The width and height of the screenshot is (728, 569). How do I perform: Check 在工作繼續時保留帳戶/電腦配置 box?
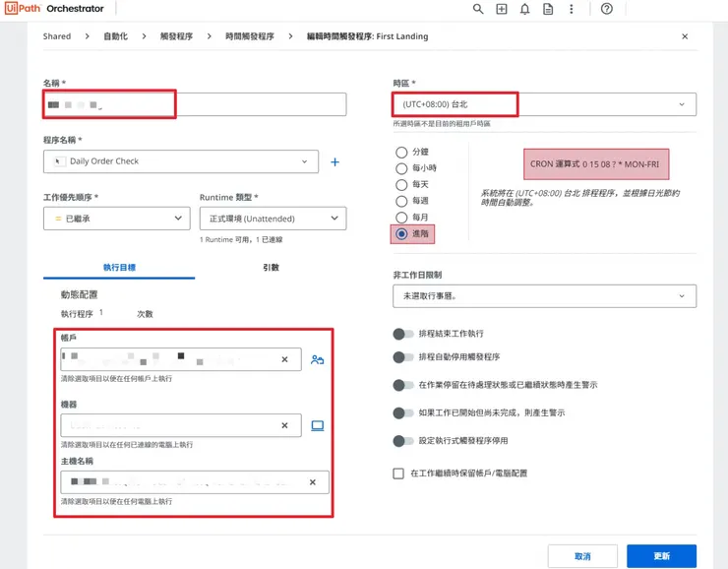pyautogui.click(x=398, y=474)
